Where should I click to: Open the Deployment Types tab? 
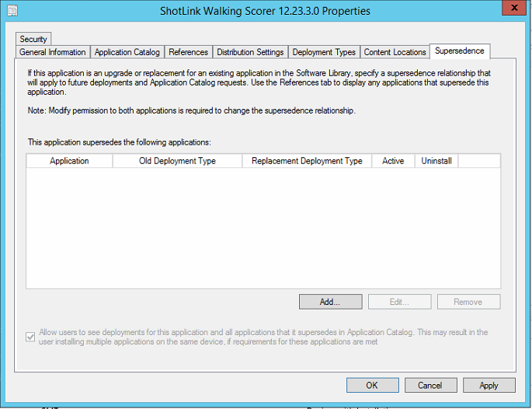(x=324, y=52)
